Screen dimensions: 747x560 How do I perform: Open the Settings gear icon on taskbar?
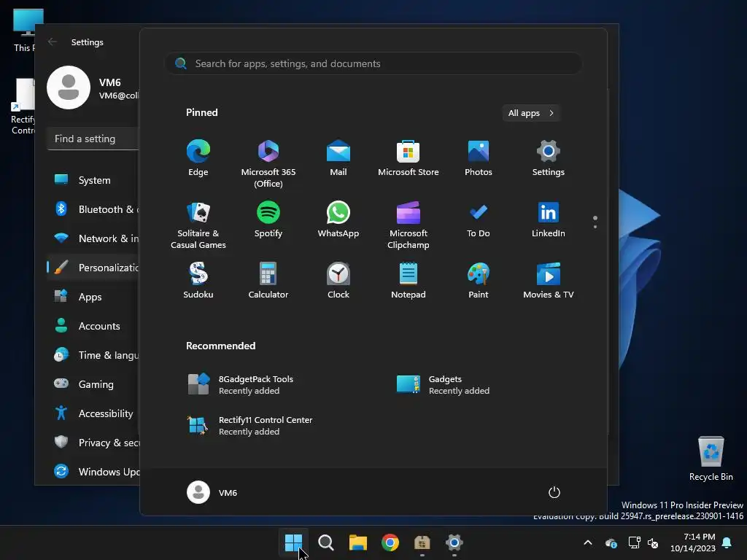coord(454,542)
